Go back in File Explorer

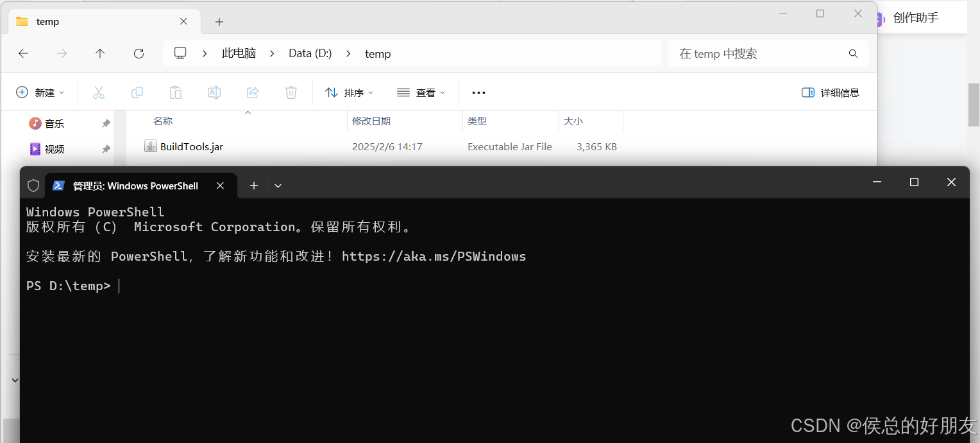[x=24, y=54]
